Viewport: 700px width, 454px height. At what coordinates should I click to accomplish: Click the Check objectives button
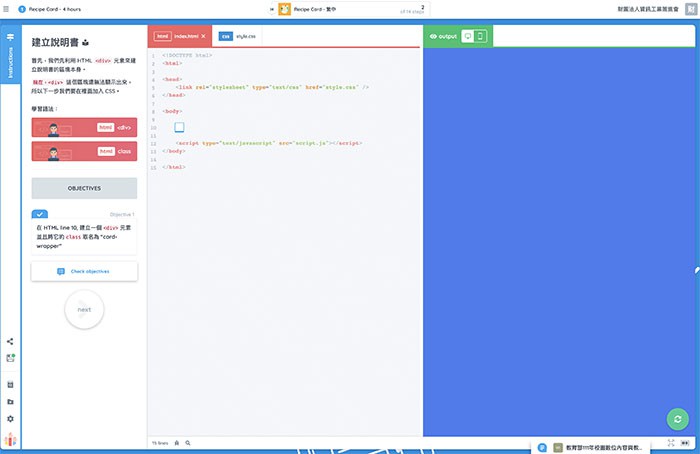coord(84,271)
